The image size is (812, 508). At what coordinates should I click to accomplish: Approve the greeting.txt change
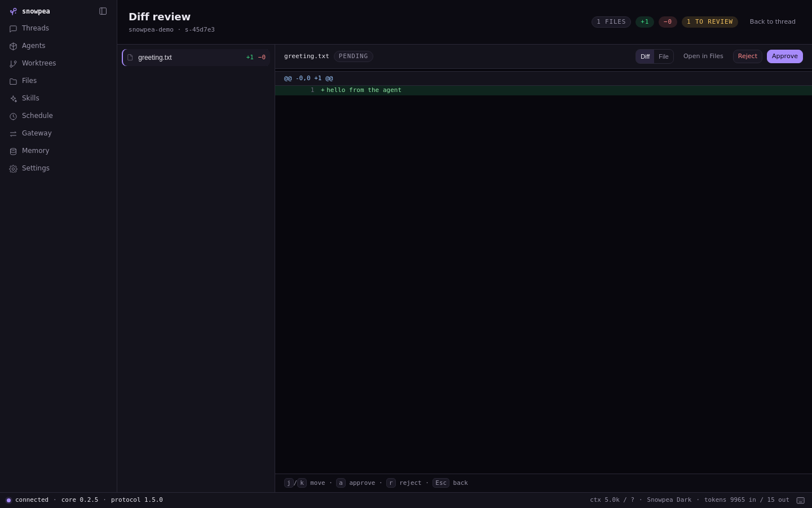click(785, 56)
